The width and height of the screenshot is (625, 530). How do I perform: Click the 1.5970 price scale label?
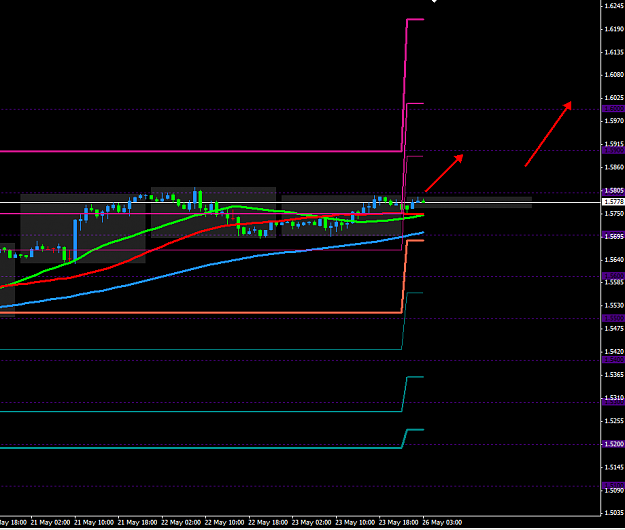(614, 121)
